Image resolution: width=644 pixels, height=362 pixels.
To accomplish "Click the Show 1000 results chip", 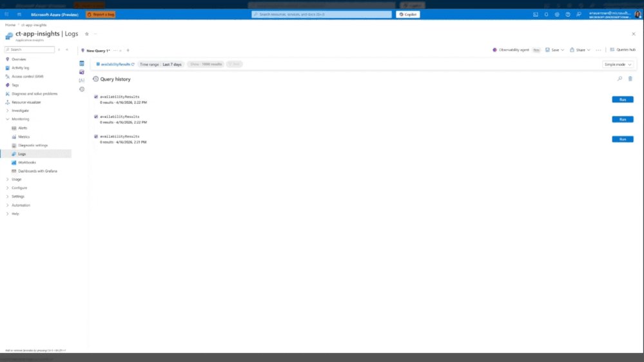I will click(x=206, y=64).
